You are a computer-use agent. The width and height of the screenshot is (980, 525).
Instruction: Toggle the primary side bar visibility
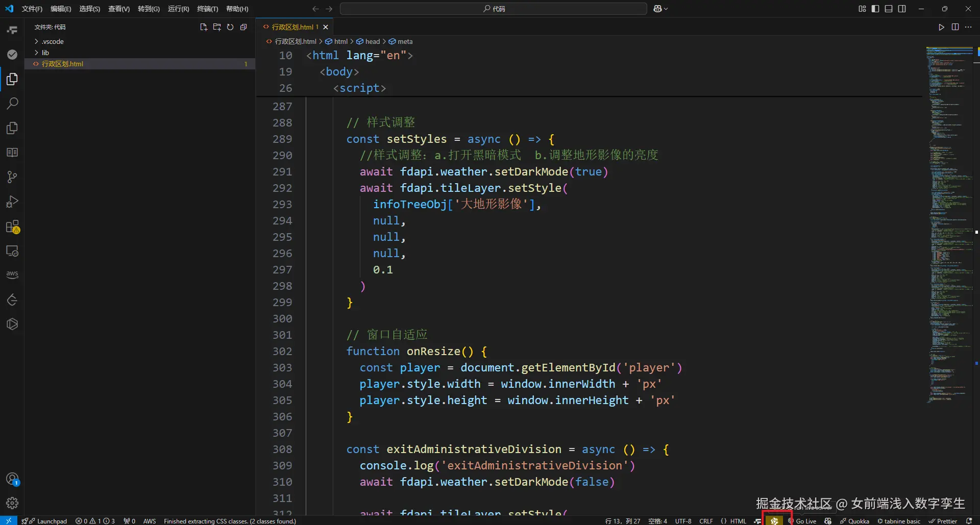pyautogui.click(x=875, y=9)
